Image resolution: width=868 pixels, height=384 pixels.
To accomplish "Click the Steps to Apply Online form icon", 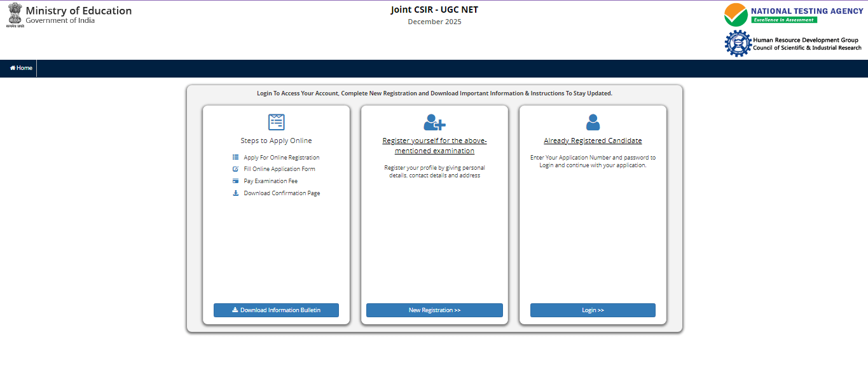I will tap(276, 122).
